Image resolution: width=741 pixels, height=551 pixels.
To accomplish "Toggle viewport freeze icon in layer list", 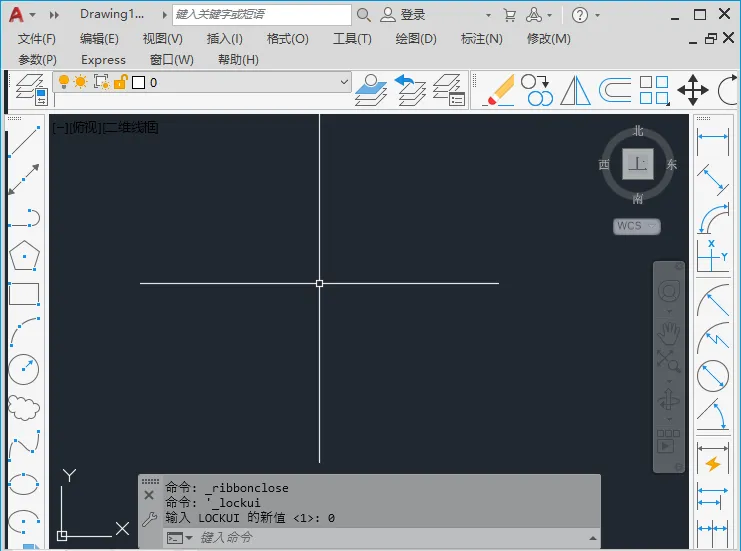I will 101,82.
